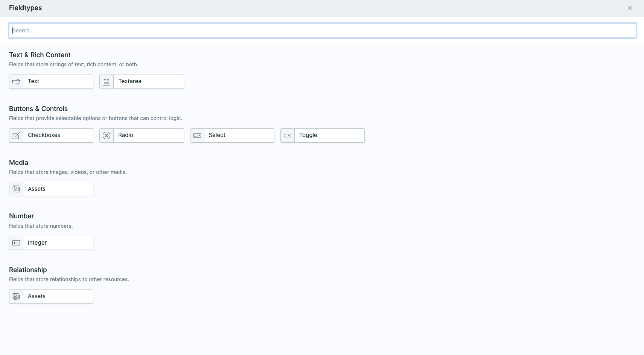This screenshot has width=644, height=355.
Task: Click the Radio fieldtype icon
Action: 107,136
